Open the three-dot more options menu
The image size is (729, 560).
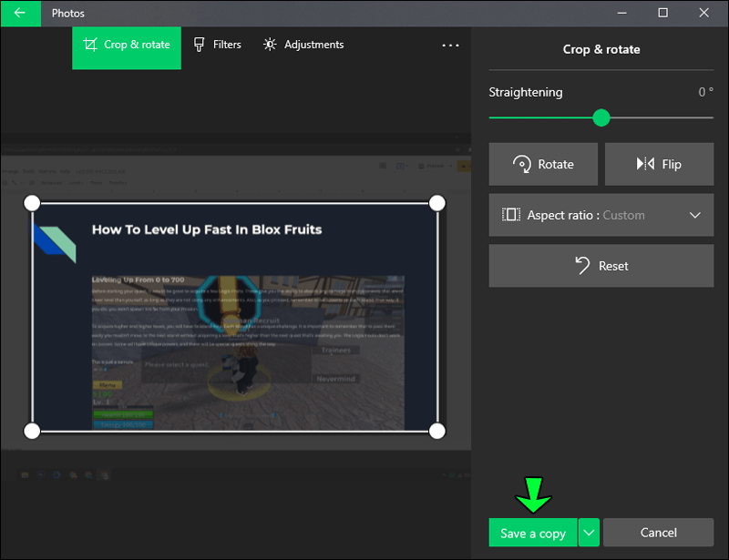pyautogui.click(x=450, y=46)
